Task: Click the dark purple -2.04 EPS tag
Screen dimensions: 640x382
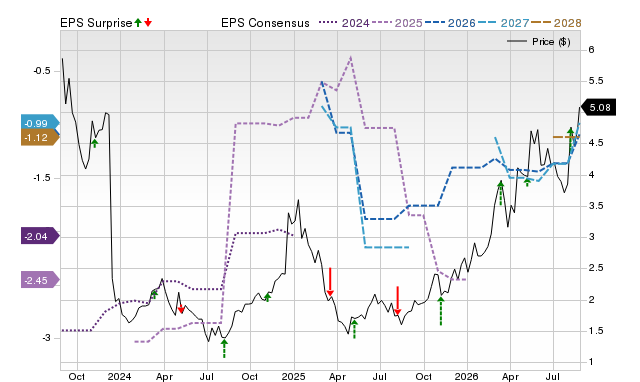Action: (x=40, y=236)
